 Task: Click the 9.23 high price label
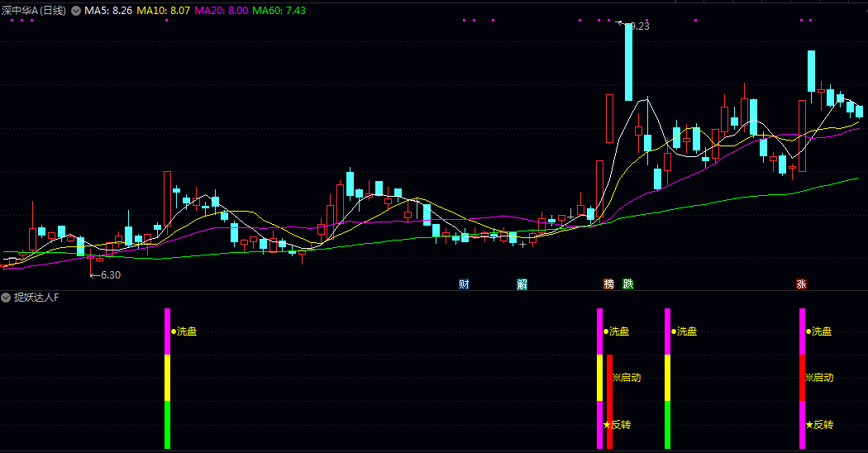click(x=639, y=26)
